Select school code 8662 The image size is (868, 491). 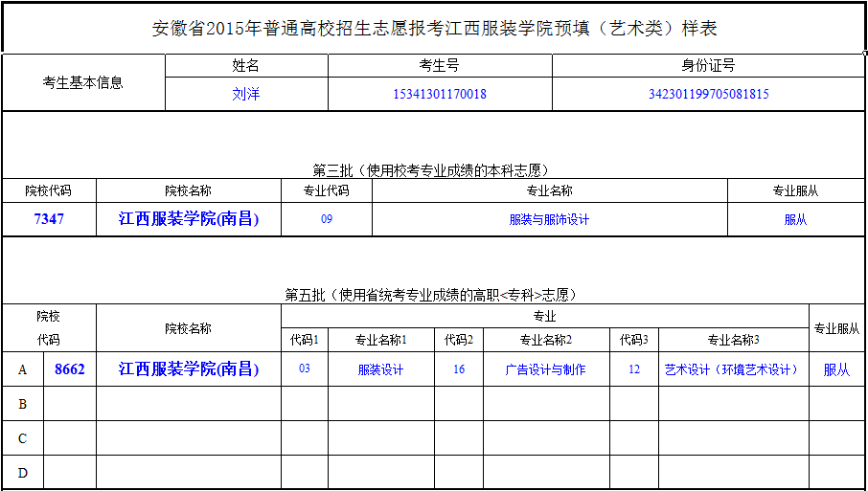(70, 369)
